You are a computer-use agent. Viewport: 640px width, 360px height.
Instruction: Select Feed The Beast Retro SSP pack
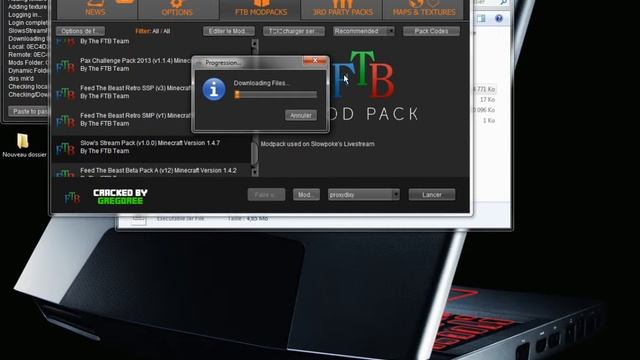[x=152, y=92]
